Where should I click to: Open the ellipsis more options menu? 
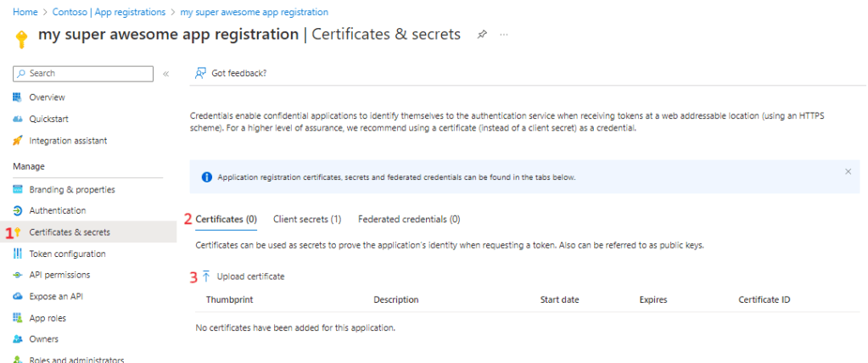[x=504, y=35]
